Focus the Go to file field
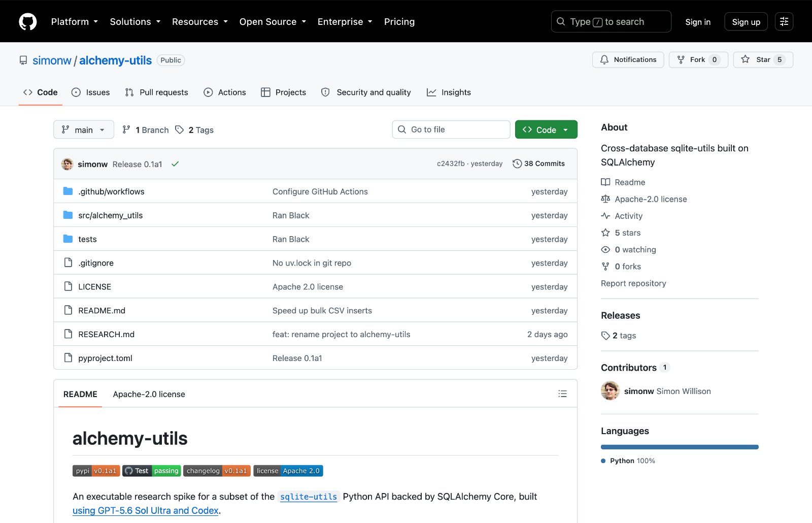 coord(451,129)
